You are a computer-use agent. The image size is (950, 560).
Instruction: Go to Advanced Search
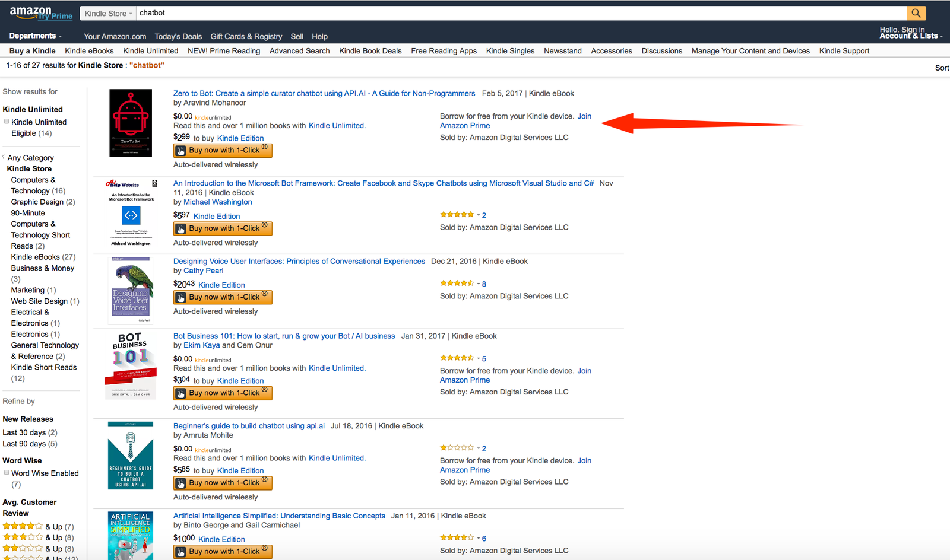tap(300, 51)
